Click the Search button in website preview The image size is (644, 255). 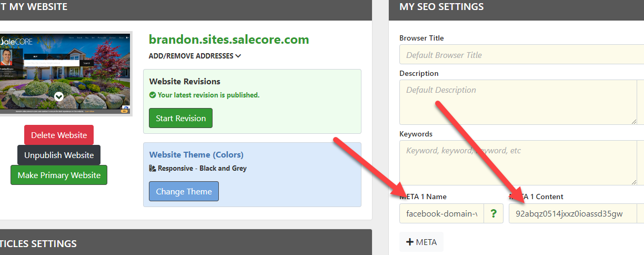[86, 63]
